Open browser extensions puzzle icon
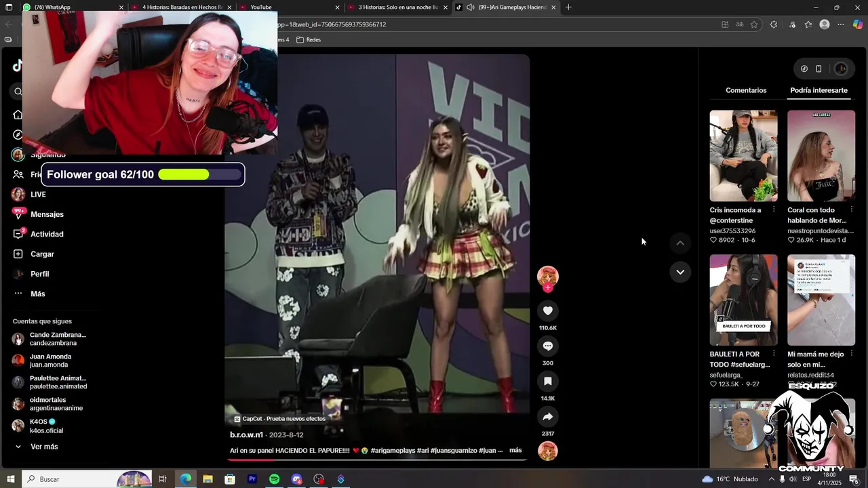This screenshot has height=488, width=868. [x=774, y=24]
